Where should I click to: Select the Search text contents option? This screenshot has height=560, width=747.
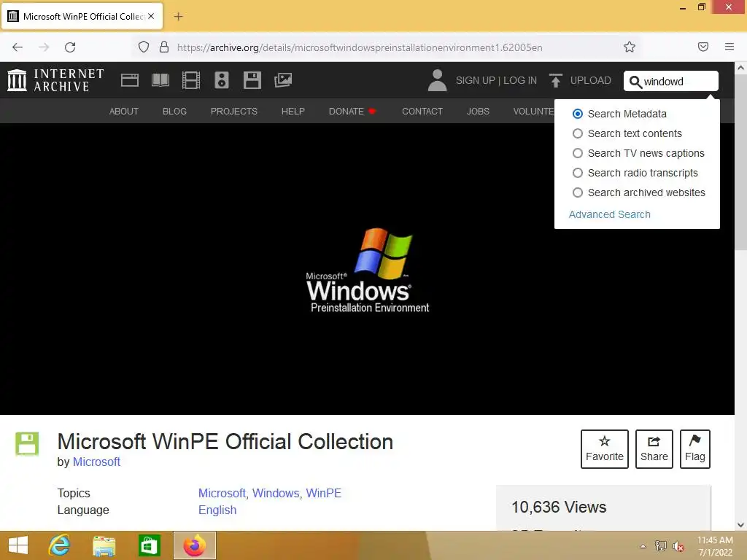578,133
